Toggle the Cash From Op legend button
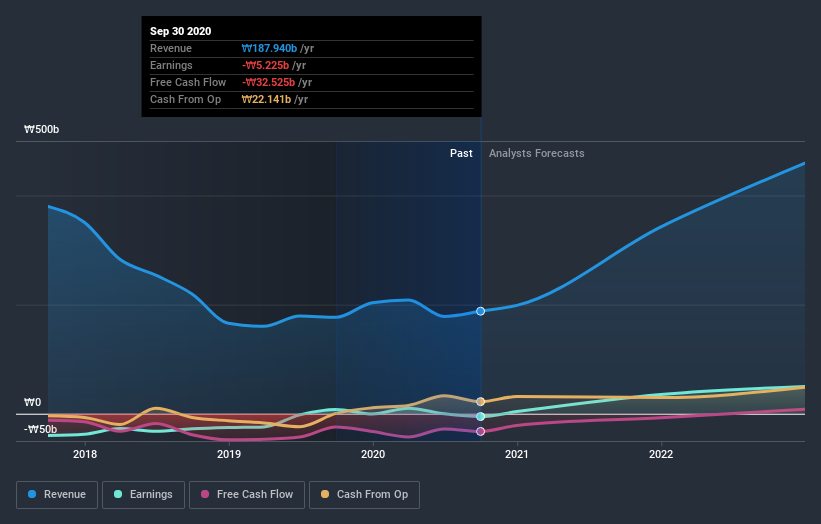Image resolution: width=821 pixels, height=524 pixels. click(x=364, y=495)
